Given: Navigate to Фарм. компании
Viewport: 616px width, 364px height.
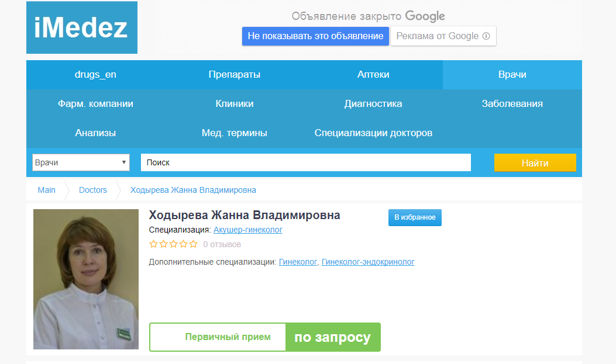Looking at the screenshot, I should (x=95, y=104).
